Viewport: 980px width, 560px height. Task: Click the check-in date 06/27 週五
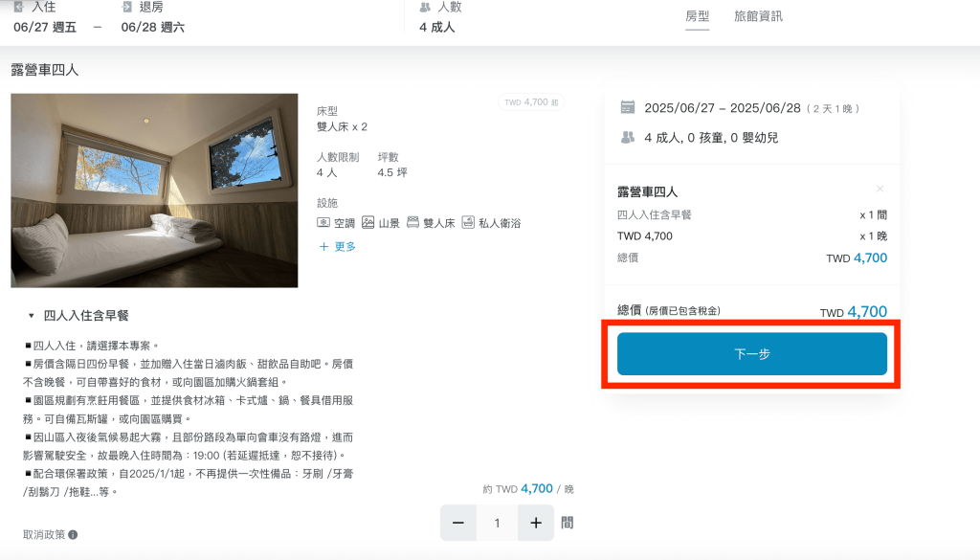point(46,27)
